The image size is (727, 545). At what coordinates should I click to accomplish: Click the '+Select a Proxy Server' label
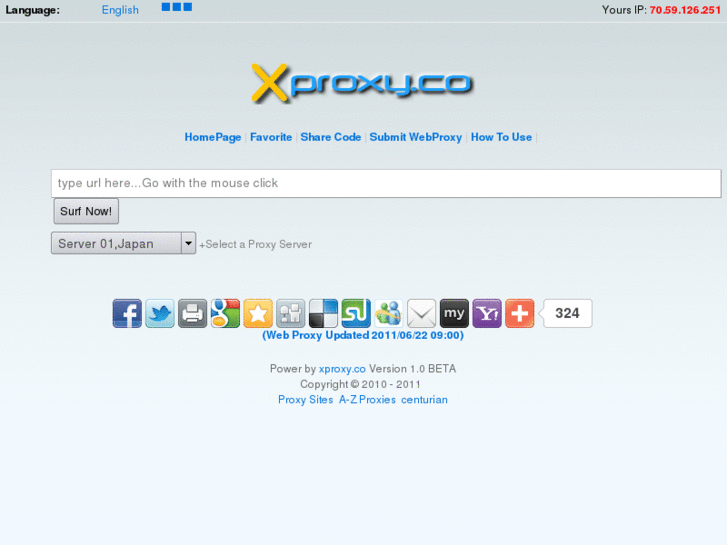[255, 244]
